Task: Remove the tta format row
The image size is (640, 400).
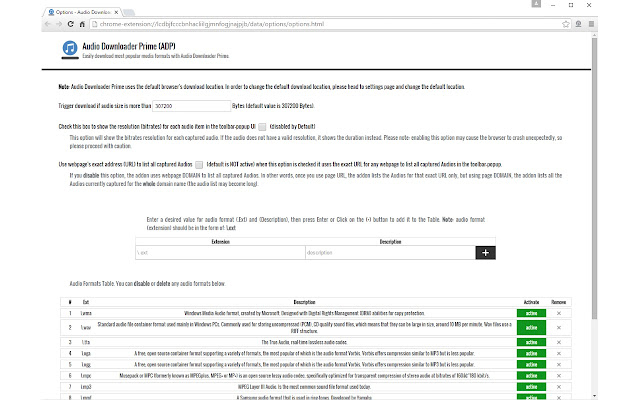Action: 559,342
